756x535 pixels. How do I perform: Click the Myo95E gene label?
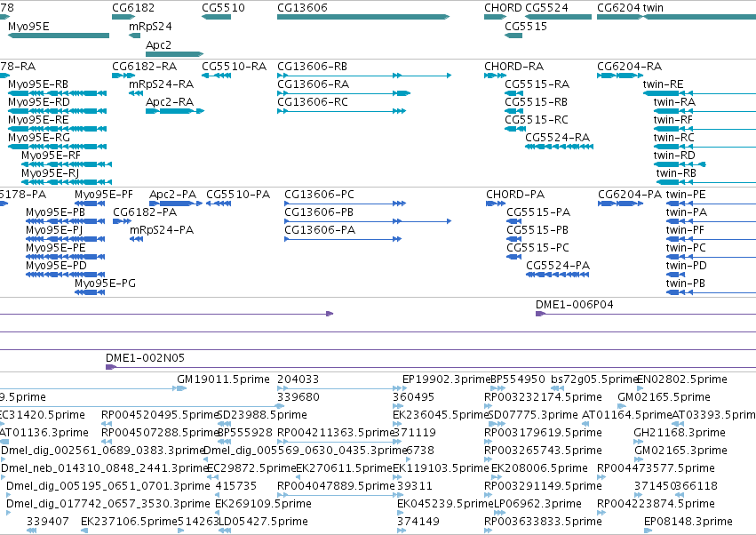[28, 26]
